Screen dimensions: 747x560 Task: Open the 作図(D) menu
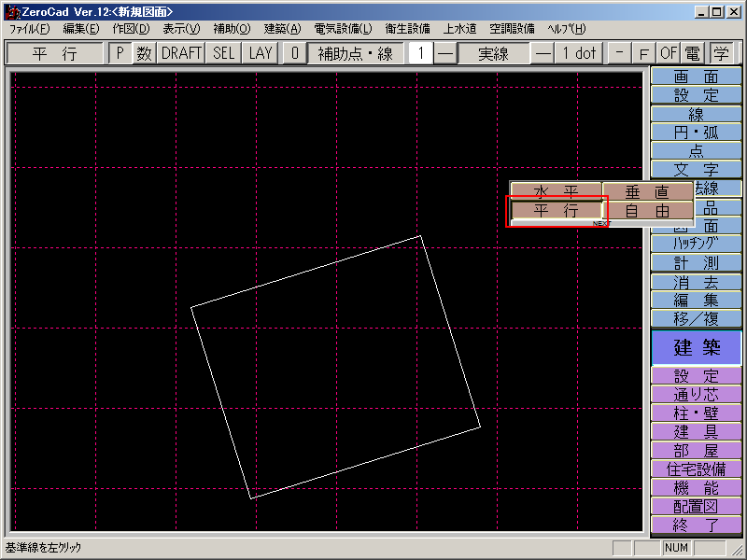(131, 29)
